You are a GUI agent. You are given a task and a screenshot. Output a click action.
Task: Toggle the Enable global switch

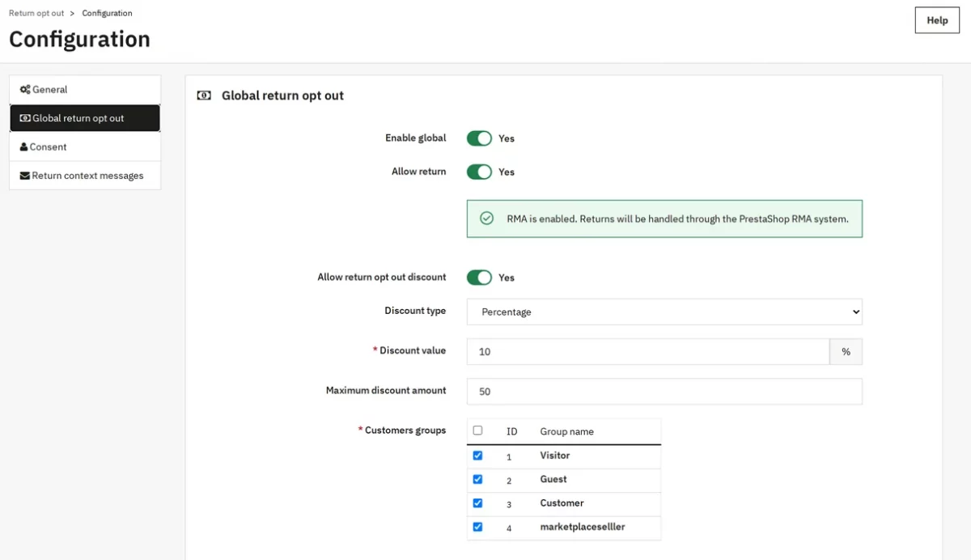(x=479, y=138)
